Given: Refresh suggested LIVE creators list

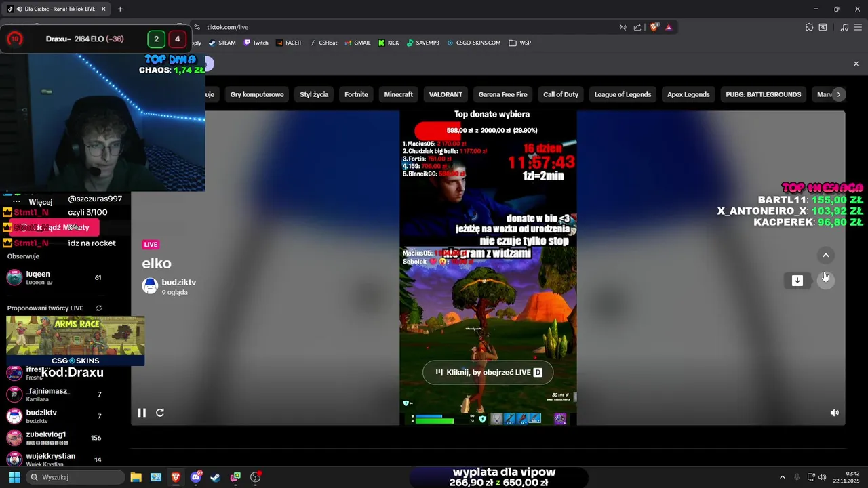Looking at the screenshot, I should pos(99,308).
